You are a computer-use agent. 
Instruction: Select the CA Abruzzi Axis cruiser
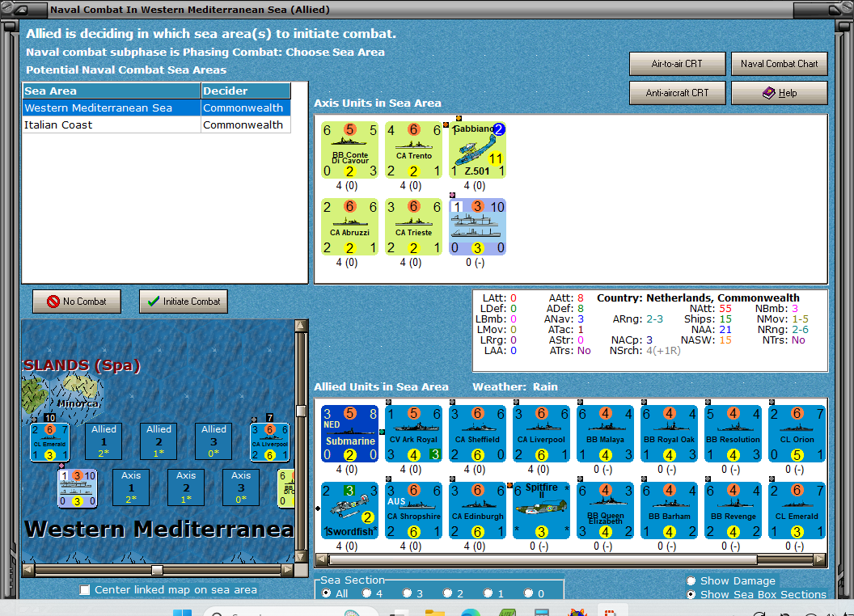pos(349,226)
